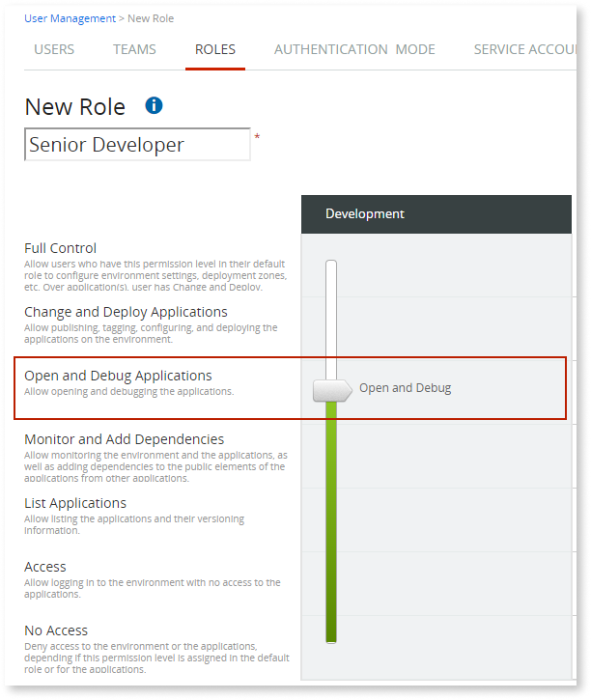The image size is (591, 700).
Task: Switch to the USERS tab
Action: pyautogui.click(x=54, y=49)
